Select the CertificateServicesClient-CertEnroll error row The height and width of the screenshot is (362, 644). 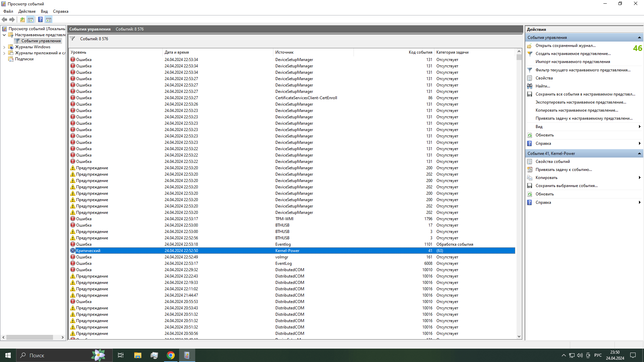point(292,98)
